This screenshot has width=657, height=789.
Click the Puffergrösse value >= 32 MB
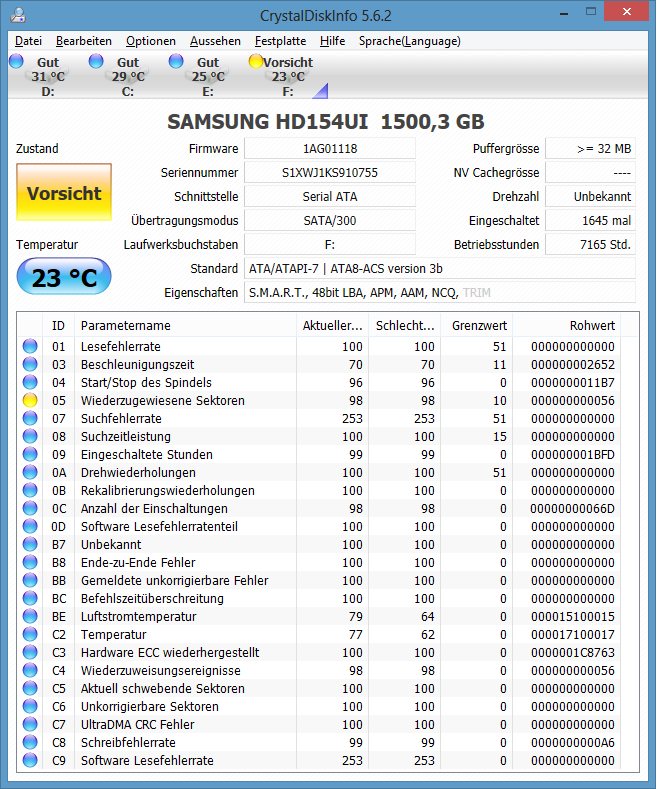[x=590, y=148]
